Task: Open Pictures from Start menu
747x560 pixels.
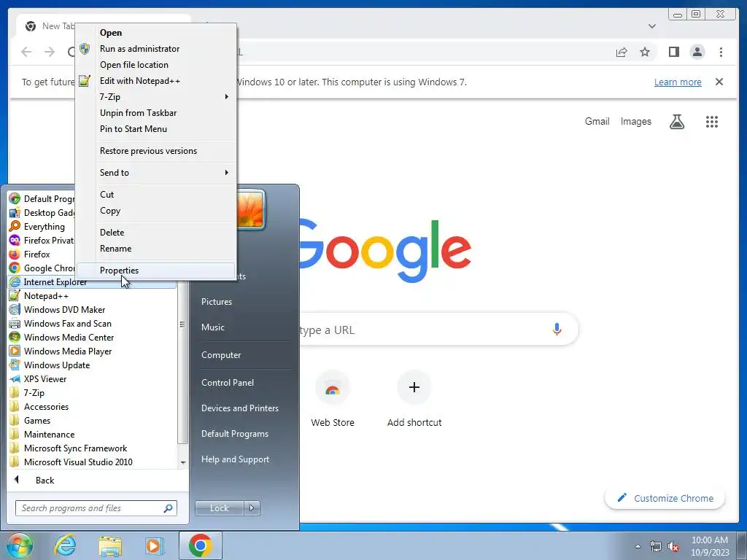Action: tap(217, 301)
